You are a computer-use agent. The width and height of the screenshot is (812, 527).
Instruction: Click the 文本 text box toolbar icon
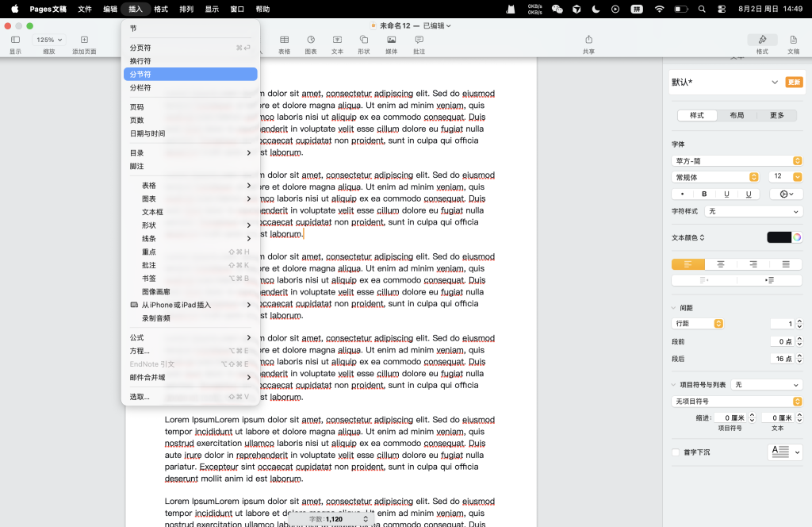(337, 40)
